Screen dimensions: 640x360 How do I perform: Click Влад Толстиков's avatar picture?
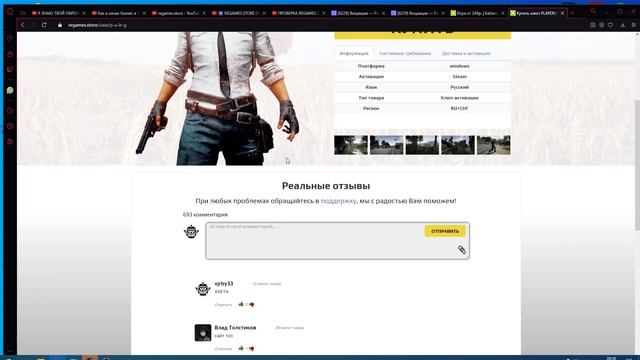click(x=202, y=333)
